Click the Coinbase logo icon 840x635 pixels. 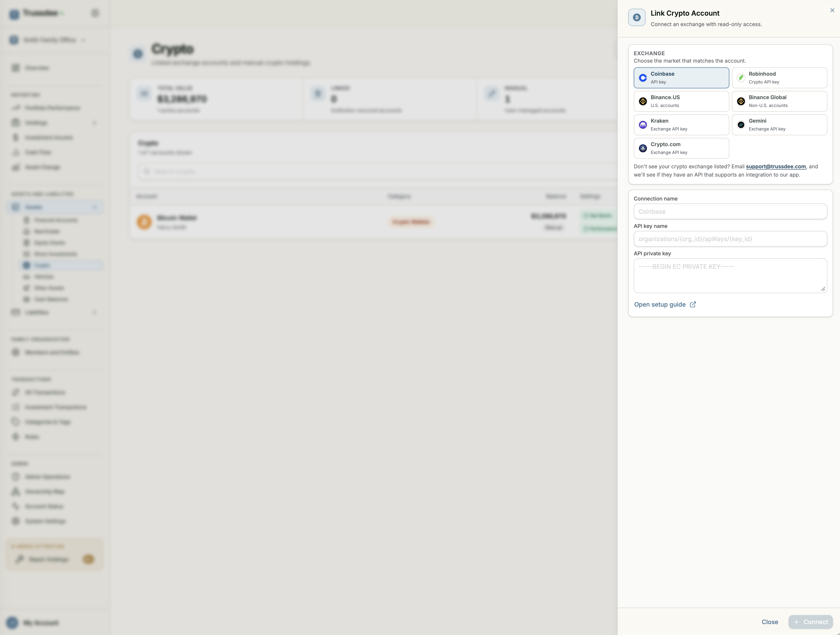[x=643, y=78]
